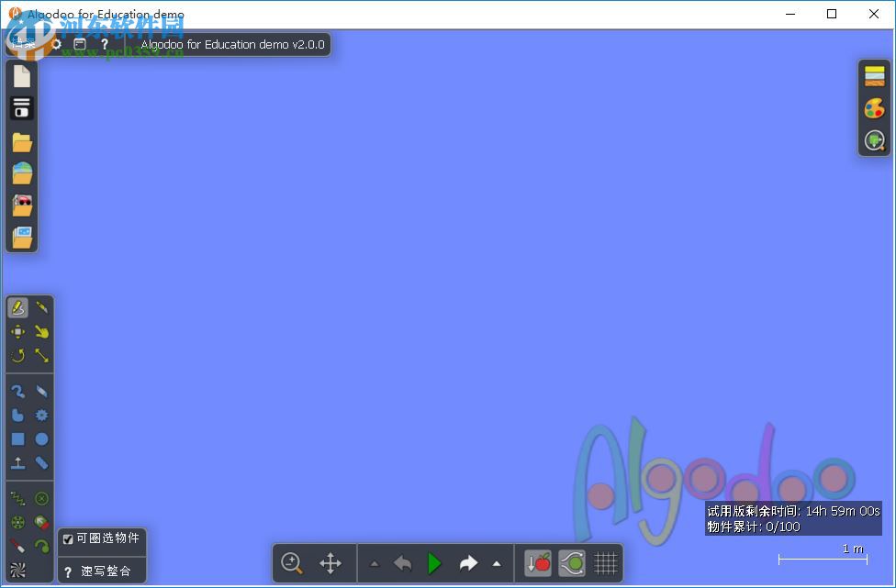Select the Gear creation tool
Image resolution: width=896 pixels, height=588 pixels.
41,415
